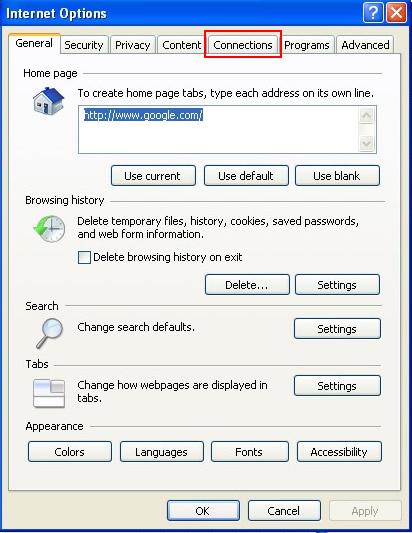
Task: Switch to the Connections tab
Action: tap(243, 45)
